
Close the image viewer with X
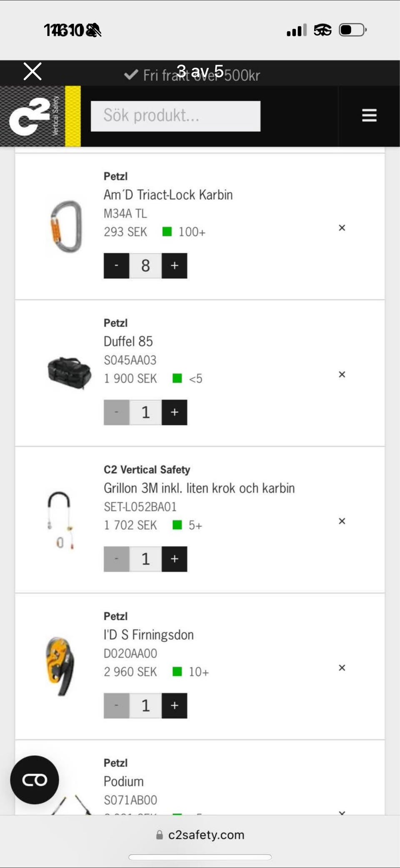point(32,71)
